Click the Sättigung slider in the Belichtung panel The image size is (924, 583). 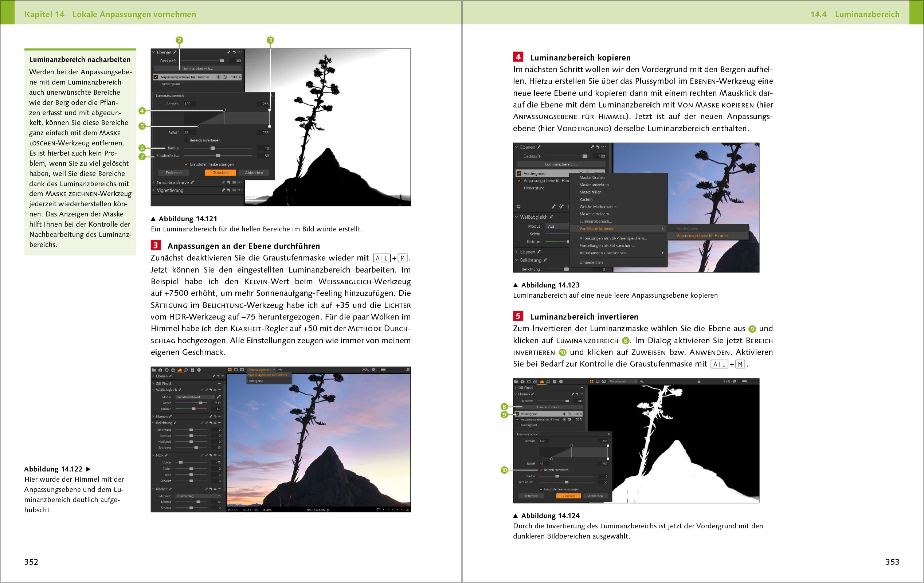(192, 447)
